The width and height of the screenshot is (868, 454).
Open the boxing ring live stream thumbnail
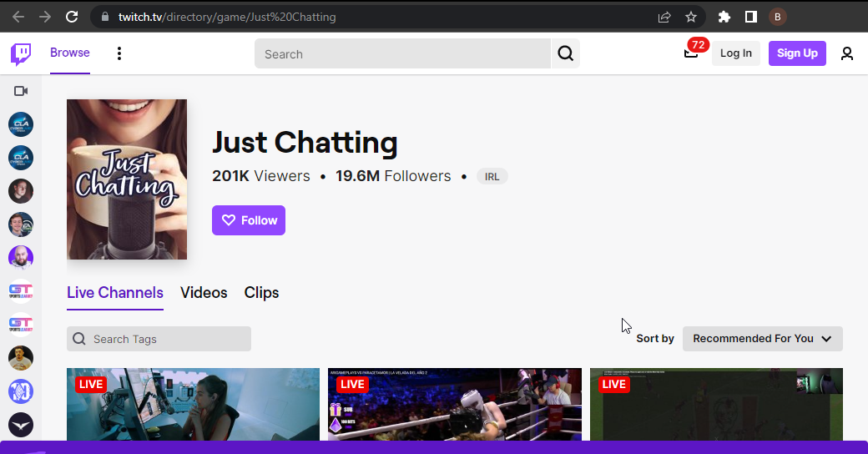tap(455, 405)
